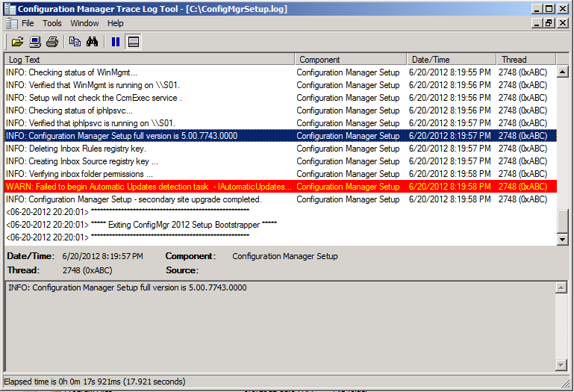The height and width of the screenshot is (392, 574).
Task: Select row 'Deleting Inbox Rules registry key.'
Action: tap(281, 149)
